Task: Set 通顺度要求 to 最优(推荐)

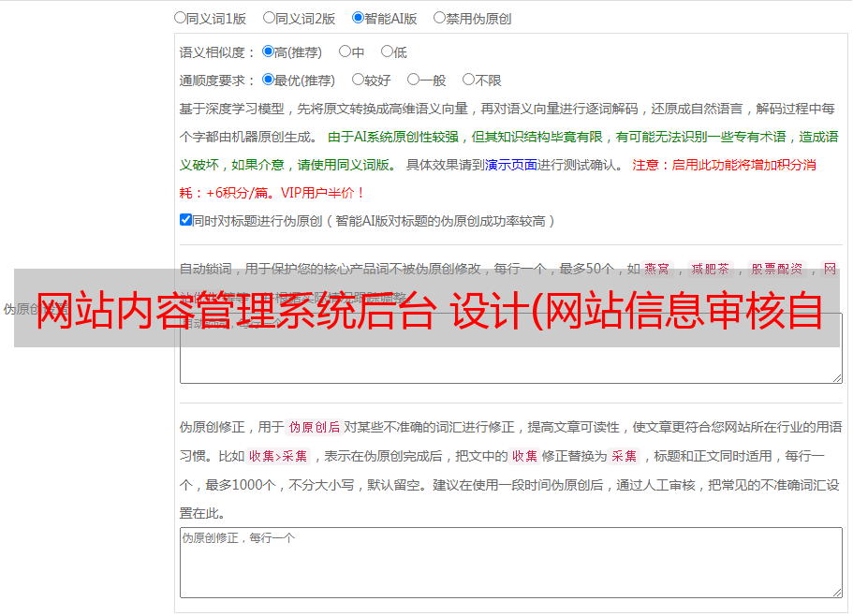Action: (x=268, y=80)
